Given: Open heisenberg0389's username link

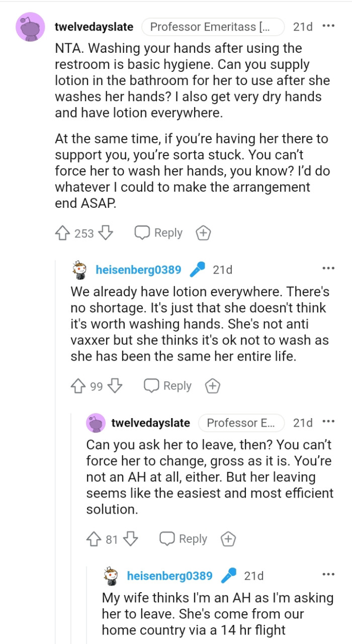Looking at the screenshot, I should [138, 269].
